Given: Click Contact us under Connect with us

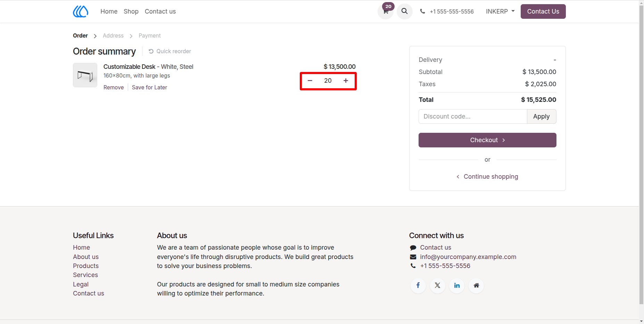Looking at the screenshot, I should [436, 247].
